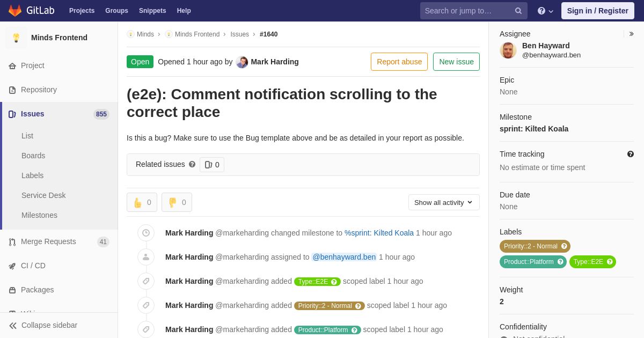This screenshot has width=644, height=338.
Task: Collapse sidebar using bottom toggle
Action: point(59,325)
